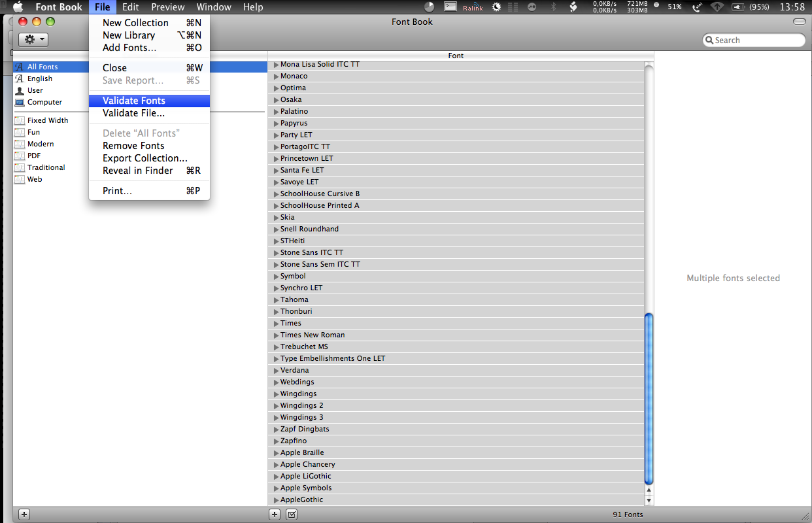Click the Bluetooth icon in menu bar
The height and width of the screenshot is (523, 812).
pos(552,7)
